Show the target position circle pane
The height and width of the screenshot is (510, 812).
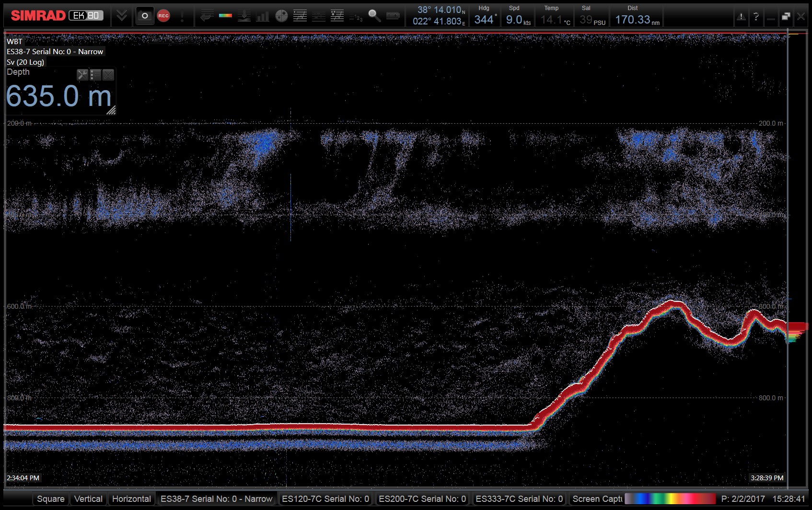[x=281, y=16]
